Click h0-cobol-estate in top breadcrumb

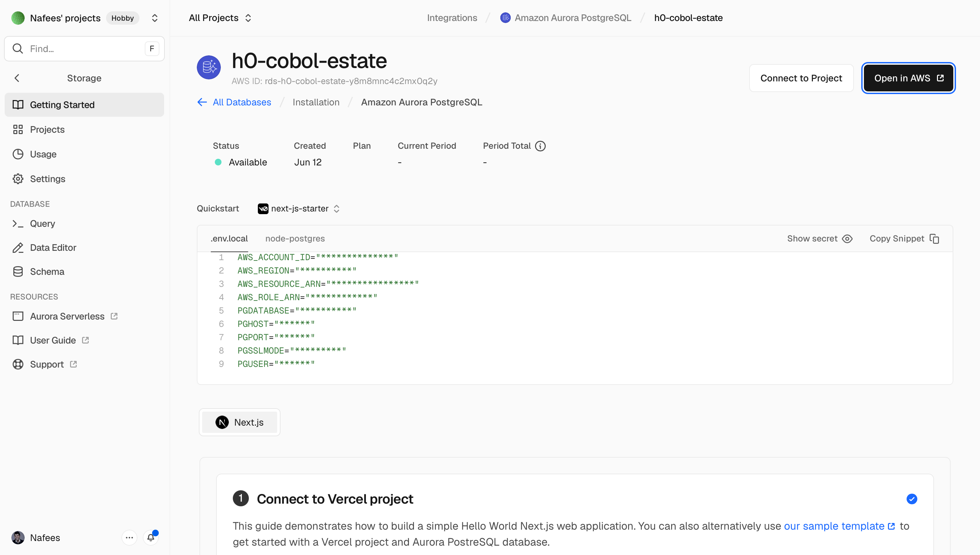pyautogui.click(x=688, y=18)
